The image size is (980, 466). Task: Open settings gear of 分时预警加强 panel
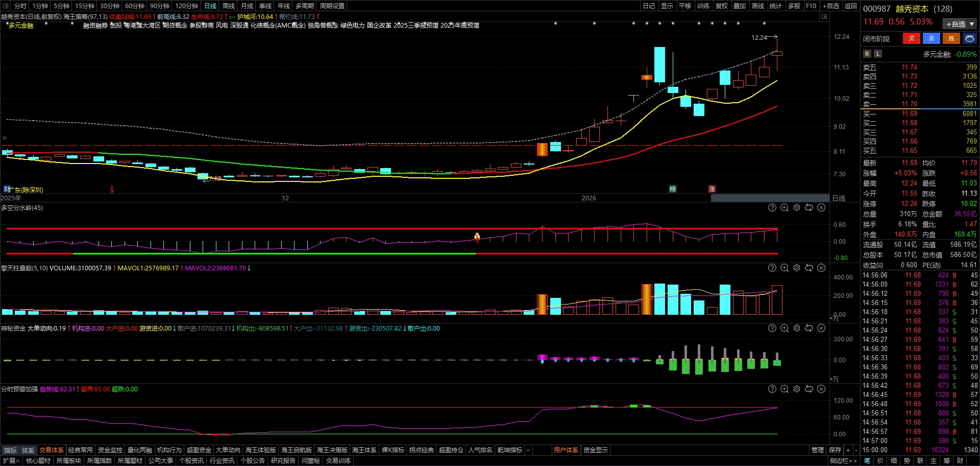coord(797,389)
